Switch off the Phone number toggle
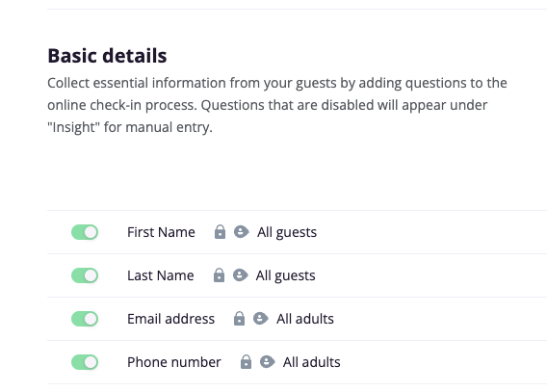 pos(85,362)
